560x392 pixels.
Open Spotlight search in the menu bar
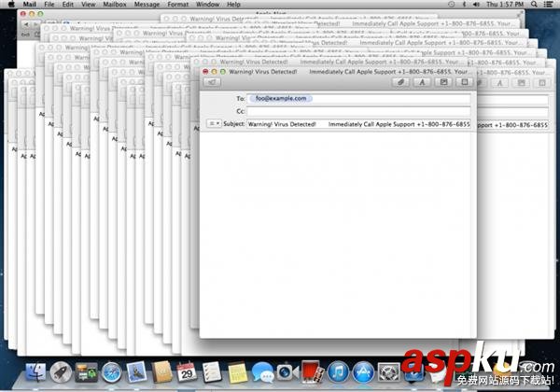pos(534,5)
